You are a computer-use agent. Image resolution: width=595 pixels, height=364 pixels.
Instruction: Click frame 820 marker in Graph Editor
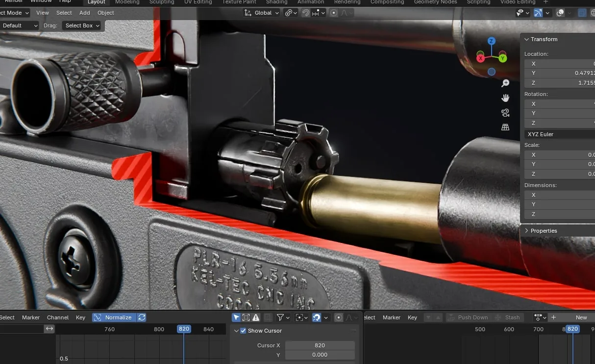point(184,329)
